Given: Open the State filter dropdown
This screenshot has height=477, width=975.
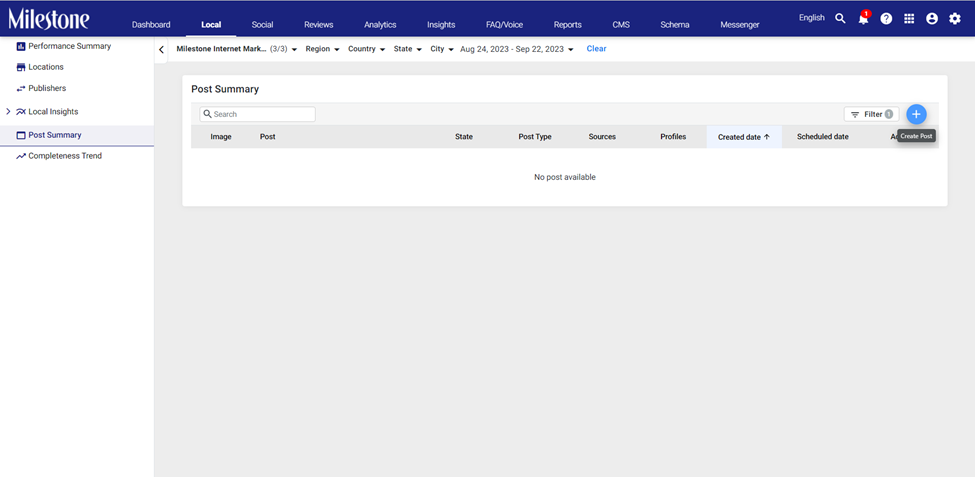Looking at the screenshot, I should 408,49.
